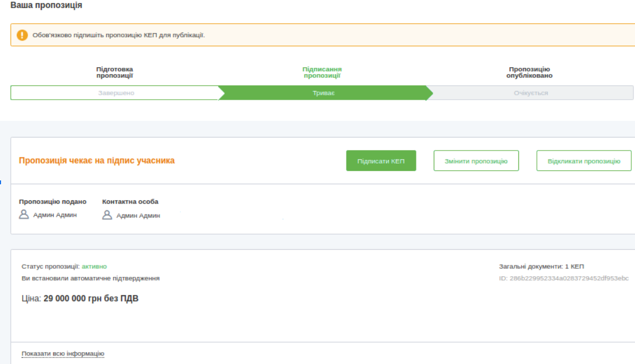Click the orange warning exclamation icon

22,35
